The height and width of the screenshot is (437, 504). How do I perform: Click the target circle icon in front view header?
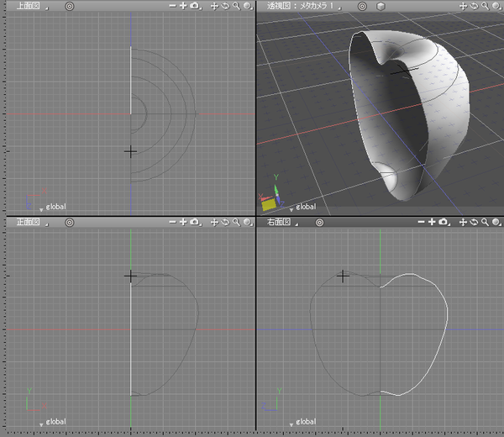coord(70,224)
